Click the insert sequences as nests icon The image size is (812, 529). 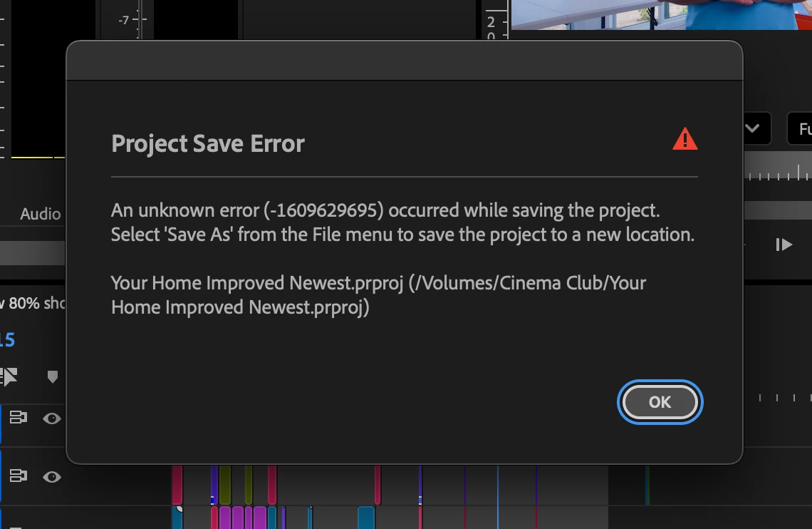click(9, 376)
